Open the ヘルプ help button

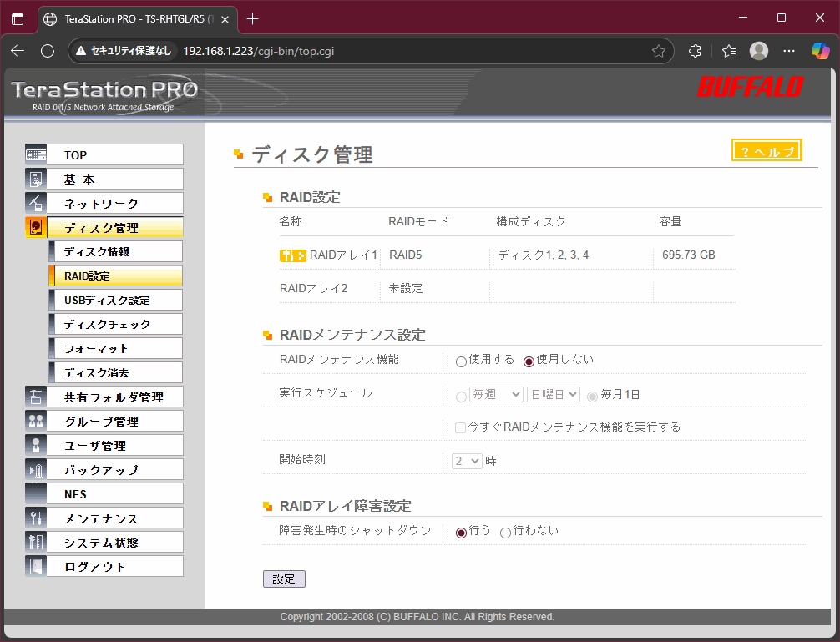pyautogui.click(x=767, y=150)
